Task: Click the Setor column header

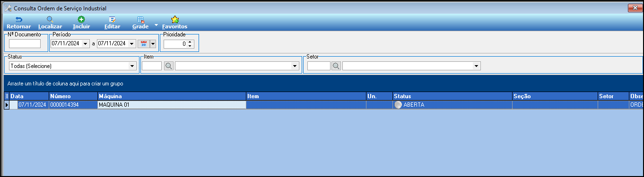Action: (613, 96)
